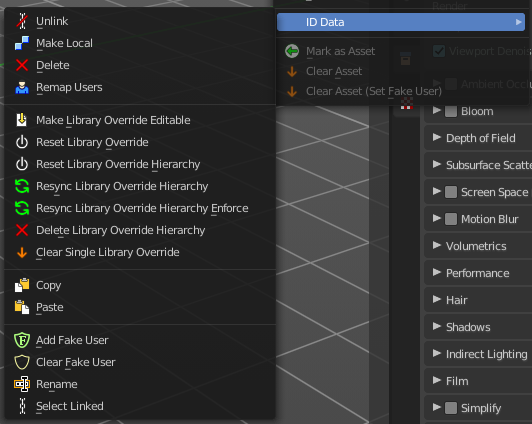
Task: Toggle the Ambient Occlusion checkbox
Action: 451,84
